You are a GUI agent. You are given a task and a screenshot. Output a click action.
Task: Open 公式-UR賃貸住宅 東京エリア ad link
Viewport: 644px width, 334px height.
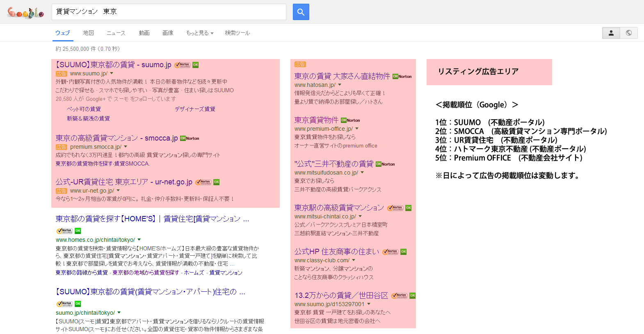pos(124,182)
